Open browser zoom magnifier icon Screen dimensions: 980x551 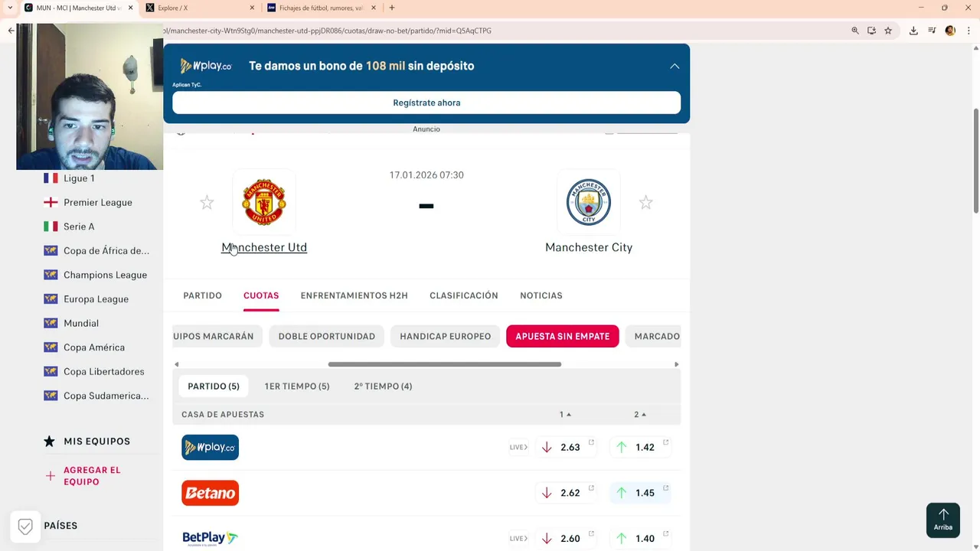855,31
